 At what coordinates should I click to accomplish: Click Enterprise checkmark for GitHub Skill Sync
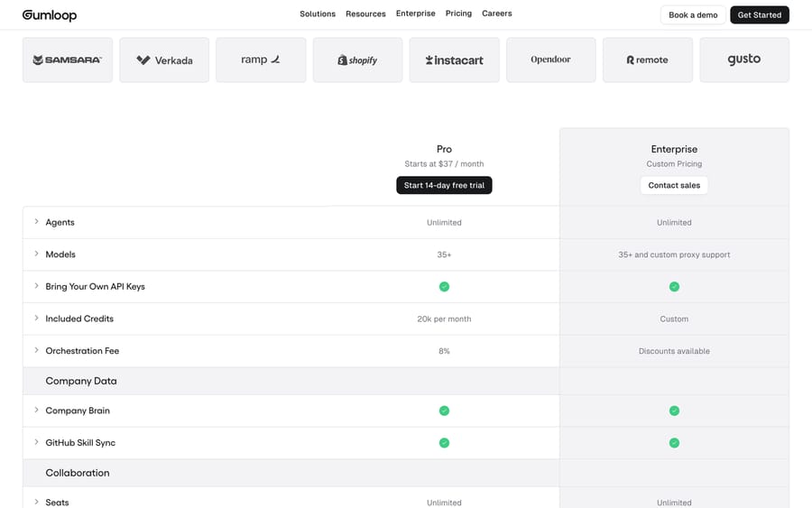pos(674,443)
